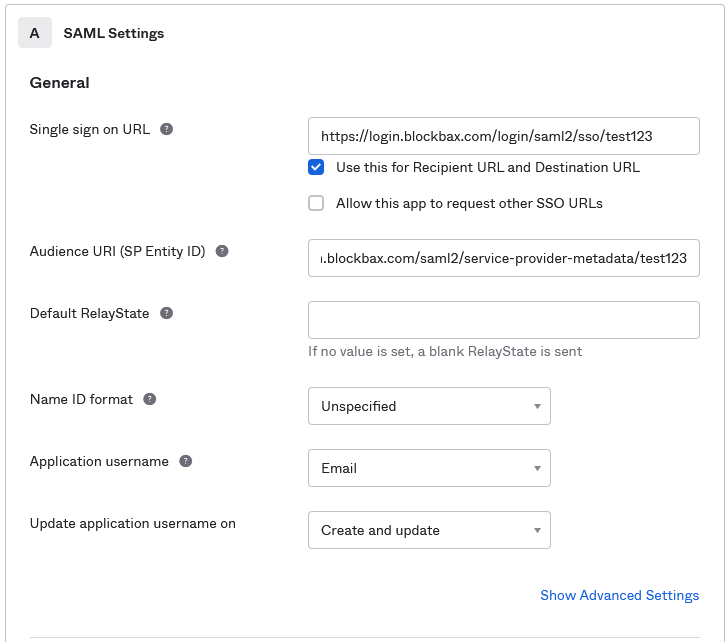Open Update application username on dropdown

[429, 530]
